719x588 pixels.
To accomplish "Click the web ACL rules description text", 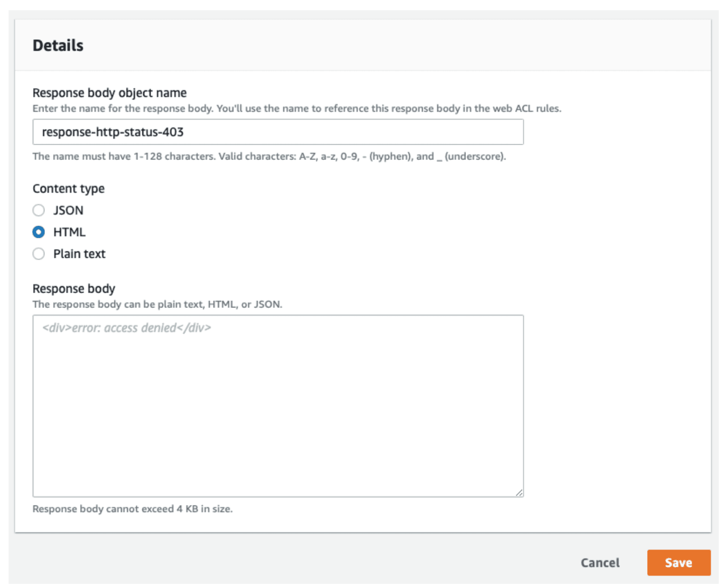I will pos(297,109).
